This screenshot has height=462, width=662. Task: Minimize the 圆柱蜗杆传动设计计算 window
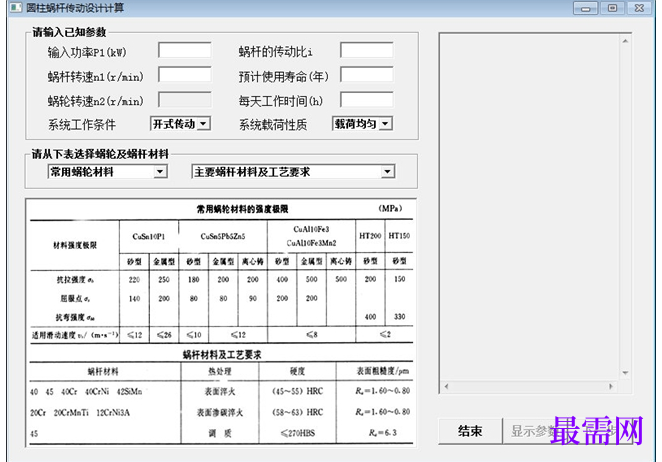coord(585,8)
